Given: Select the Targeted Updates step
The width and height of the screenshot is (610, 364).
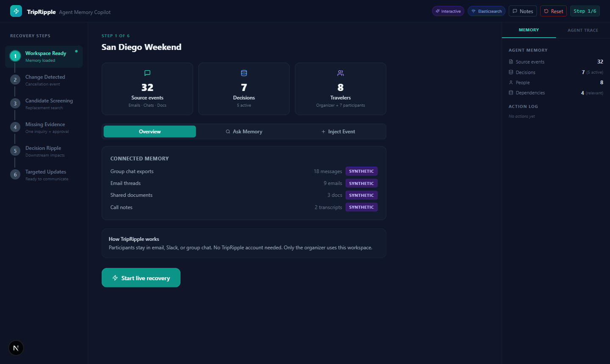Looking at the screenshot, I should click(x=44, y=175).
